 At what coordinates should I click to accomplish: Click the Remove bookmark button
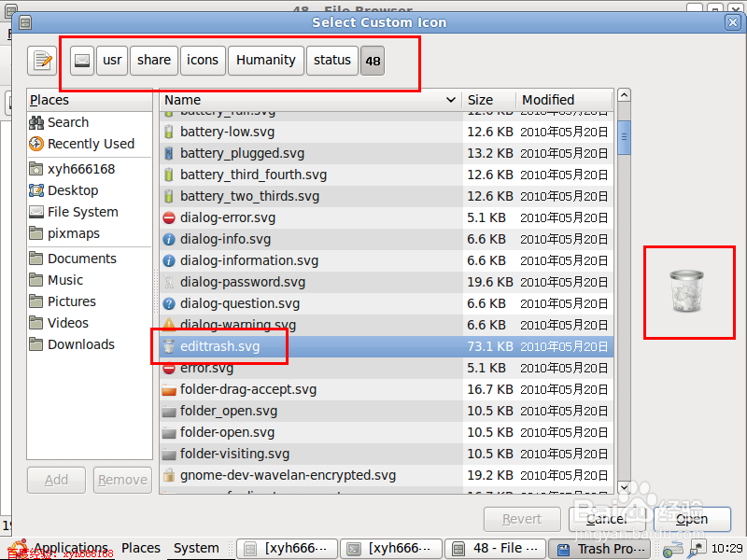(x=123, y=480)
